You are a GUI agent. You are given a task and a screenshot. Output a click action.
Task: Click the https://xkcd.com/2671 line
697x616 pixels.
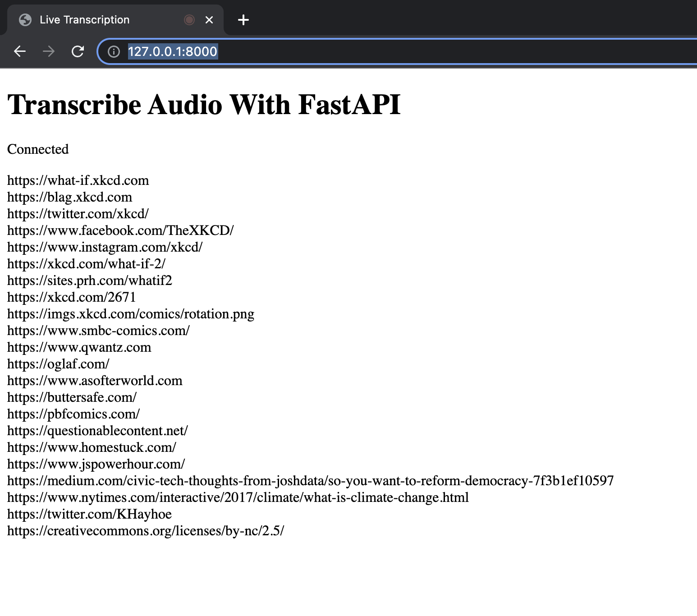coord(71,297)
